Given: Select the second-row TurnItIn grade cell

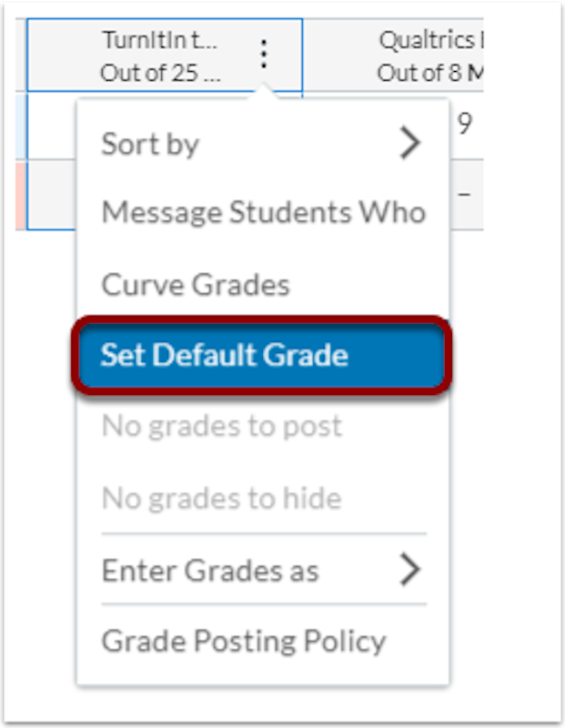Looking at the screenshot, I should pos(52,195).
